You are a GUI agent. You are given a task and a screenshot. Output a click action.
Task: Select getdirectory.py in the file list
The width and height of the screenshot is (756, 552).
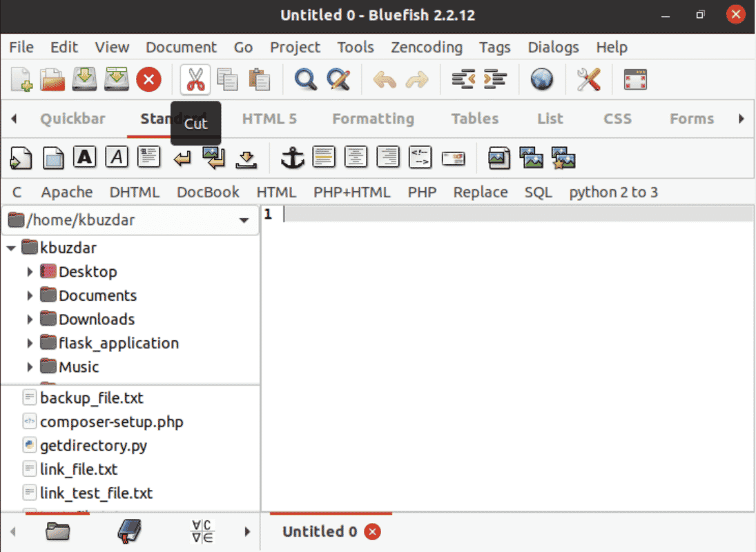93,446
